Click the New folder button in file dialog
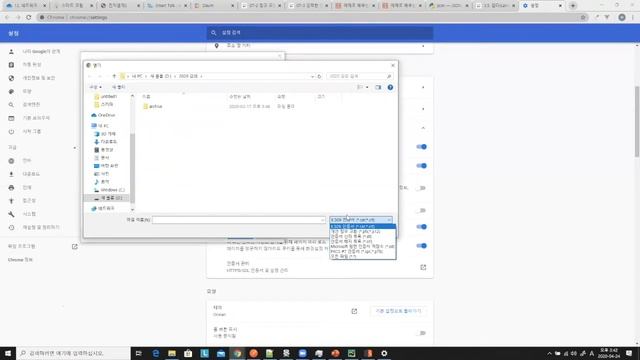640x360 pixels. [119, 87]
